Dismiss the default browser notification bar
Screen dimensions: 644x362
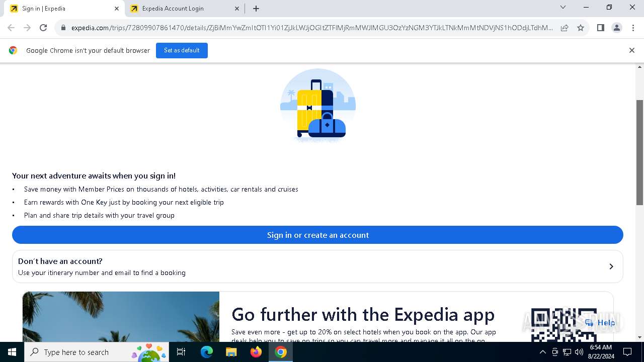[632, 50]
